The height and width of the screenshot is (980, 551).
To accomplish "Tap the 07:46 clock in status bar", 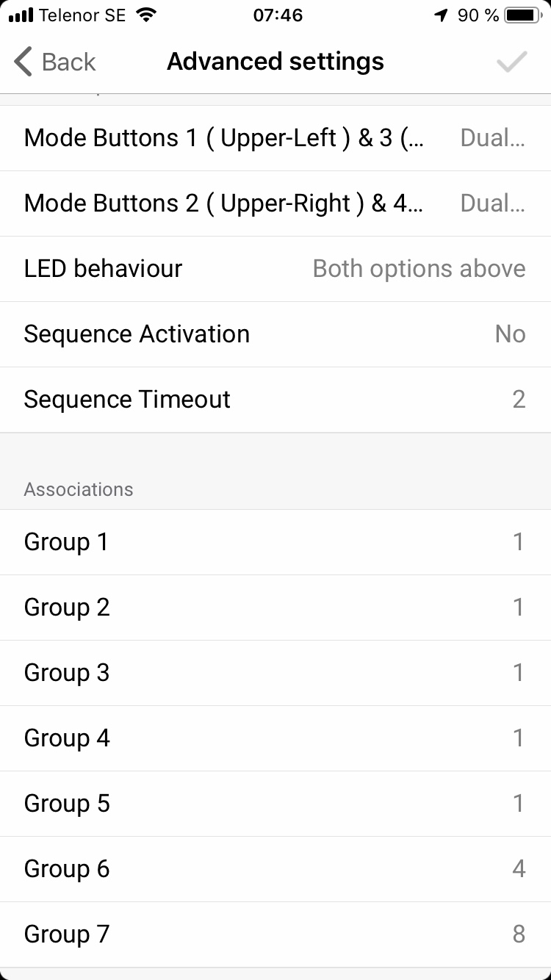I will (278, 15).
